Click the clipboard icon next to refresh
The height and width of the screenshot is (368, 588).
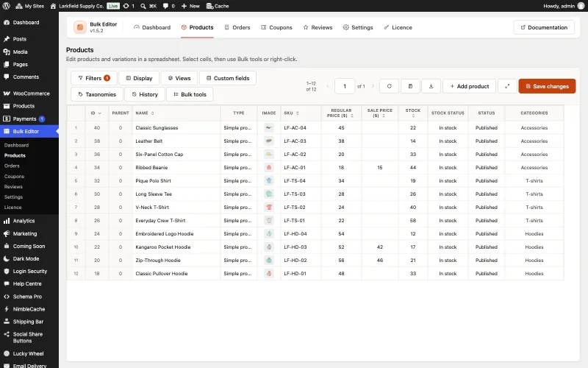410,86
